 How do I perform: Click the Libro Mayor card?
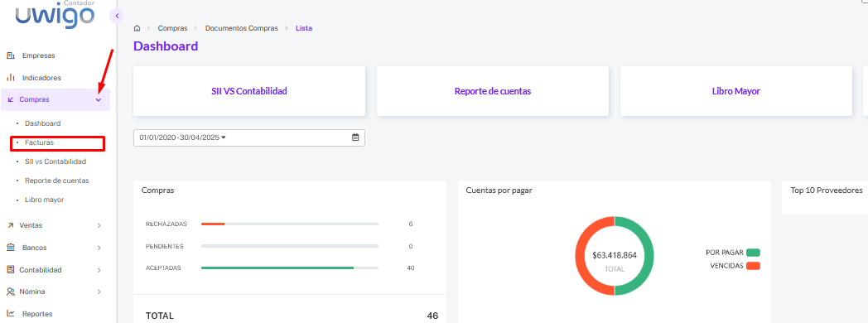point(735,91)
